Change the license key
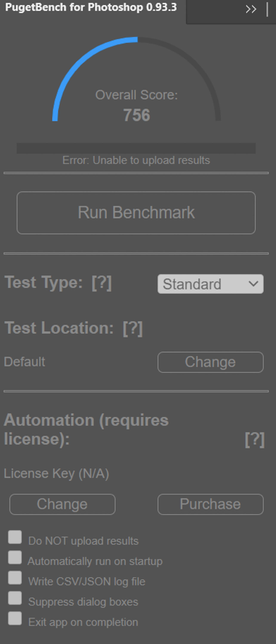The image size is (276, 644). click(x=62, y=504)
